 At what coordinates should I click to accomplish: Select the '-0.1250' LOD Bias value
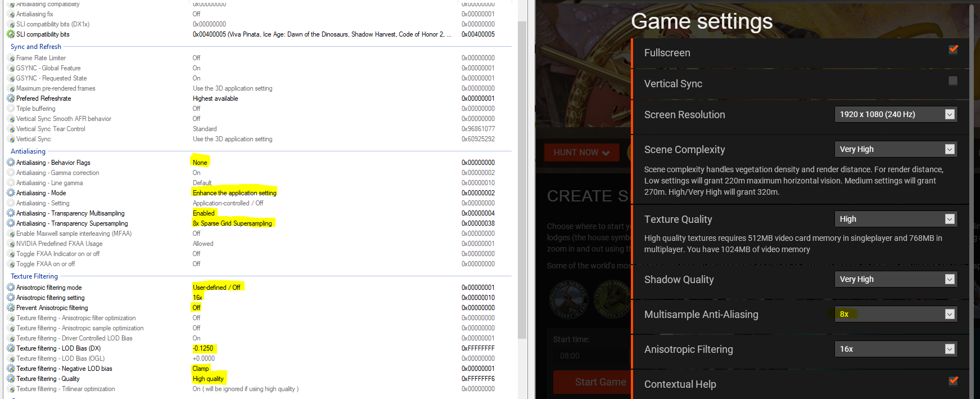tap(203, 348)
